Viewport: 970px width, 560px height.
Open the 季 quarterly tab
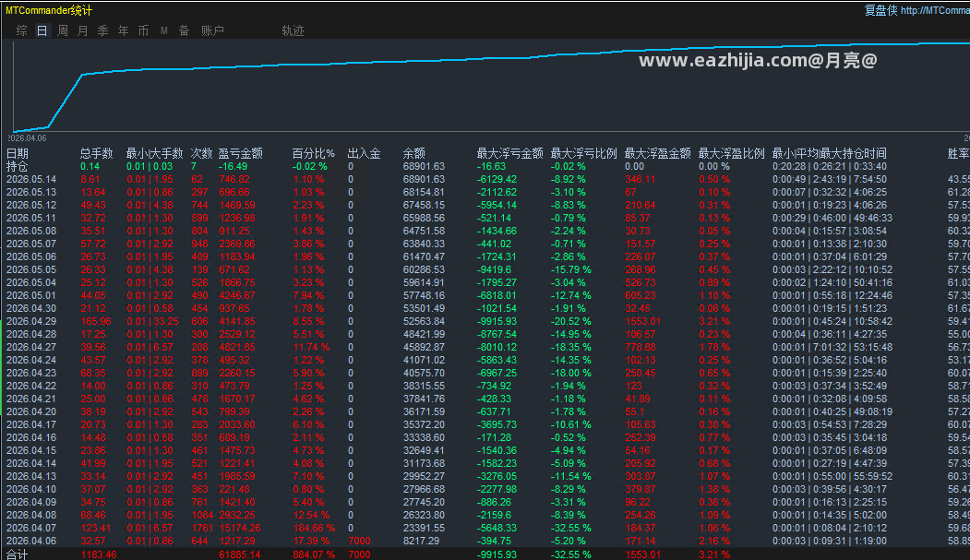pyautogui.click(x=103, y=30)
